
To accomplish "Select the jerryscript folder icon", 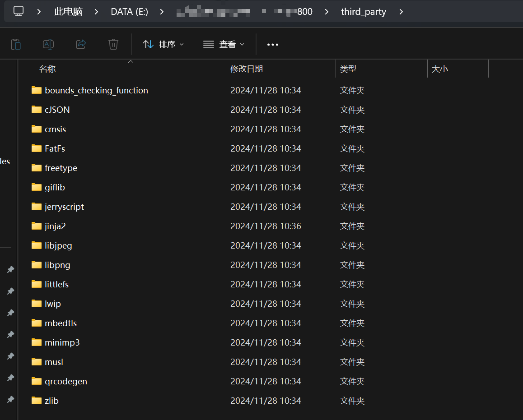I will (x=36, y=207).
